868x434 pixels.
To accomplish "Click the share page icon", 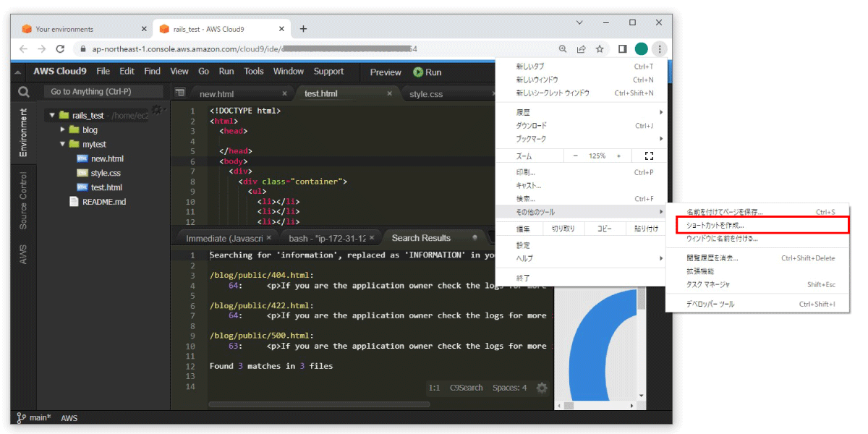I will tap(581, 49).
